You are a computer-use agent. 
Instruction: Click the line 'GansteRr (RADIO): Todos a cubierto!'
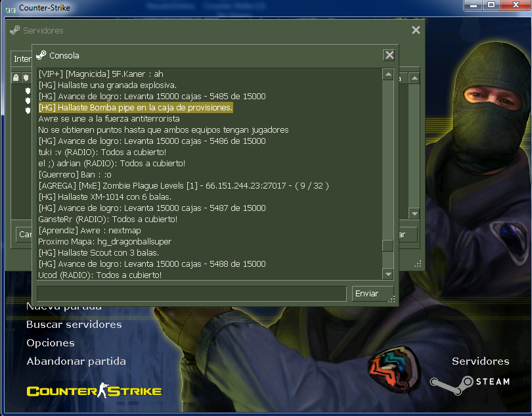(x=108, y=219)
